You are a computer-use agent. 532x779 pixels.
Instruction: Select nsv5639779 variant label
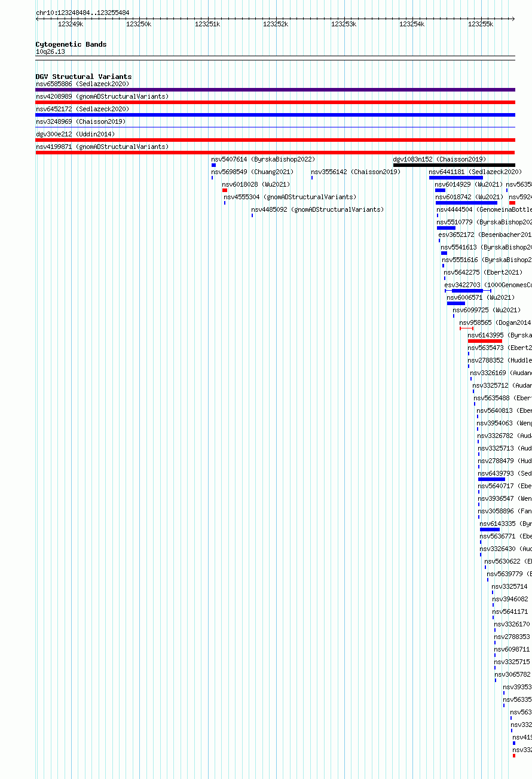[x=509, y=574]
